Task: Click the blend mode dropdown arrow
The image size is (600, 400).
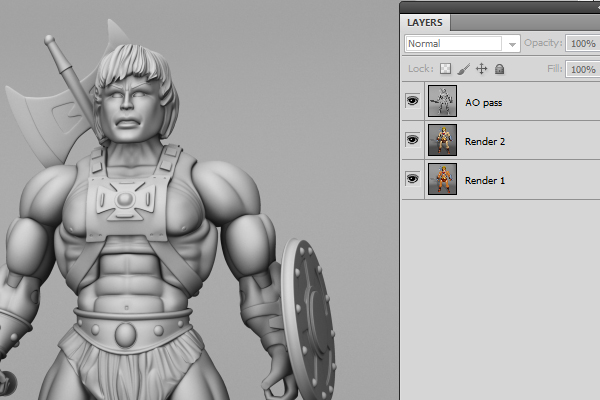Action: click(513, 44)
